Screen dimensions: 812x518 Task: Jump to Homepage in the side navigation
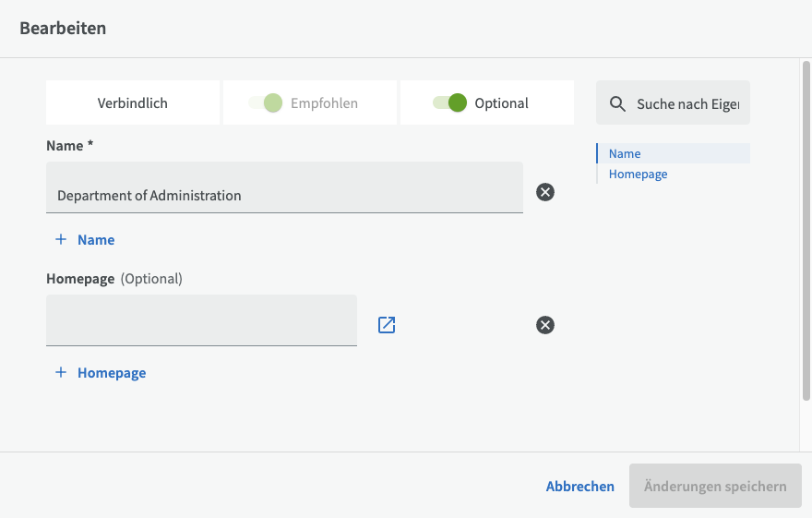click(x=638, y=175)
